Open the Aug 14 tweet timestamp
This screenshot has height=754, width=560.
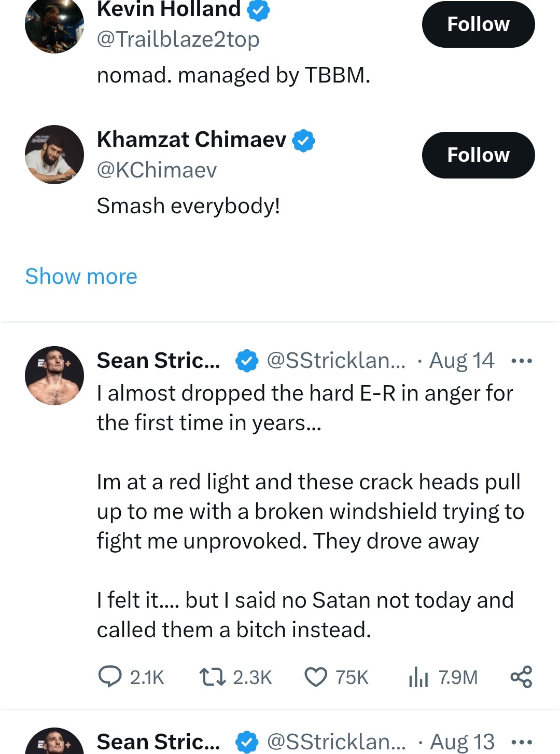(461, 361)
